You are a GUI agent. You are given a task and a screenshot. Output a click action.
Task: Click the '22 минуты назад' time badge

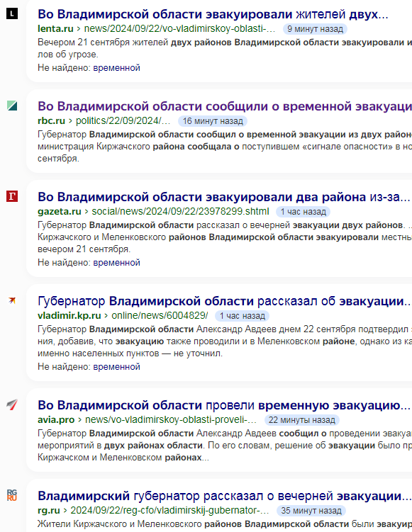coord(301,420)
